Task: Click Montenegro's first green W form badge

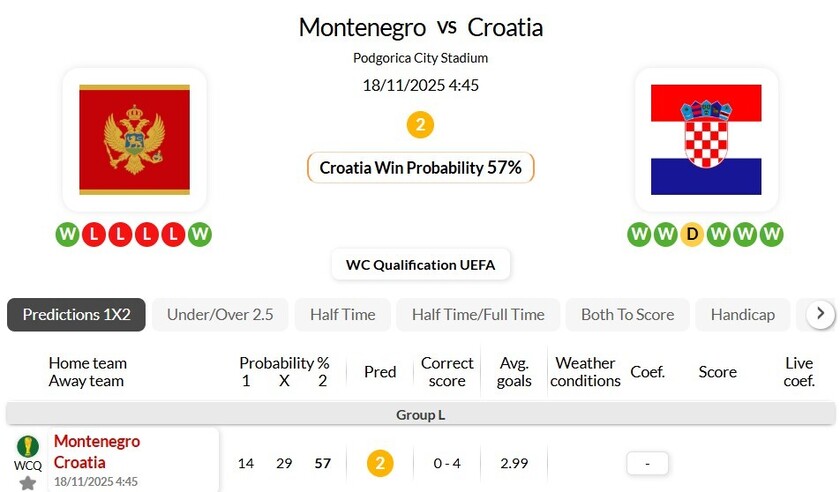Action: (x=68, y=234)
